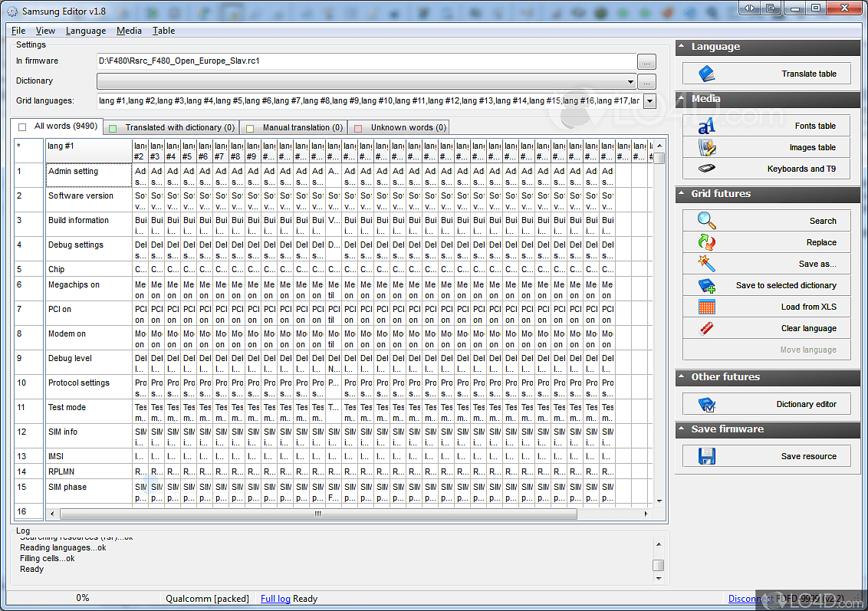Screen dimensions: 868x611
Task: Open the Language menu
Action: tap(86, 31)
